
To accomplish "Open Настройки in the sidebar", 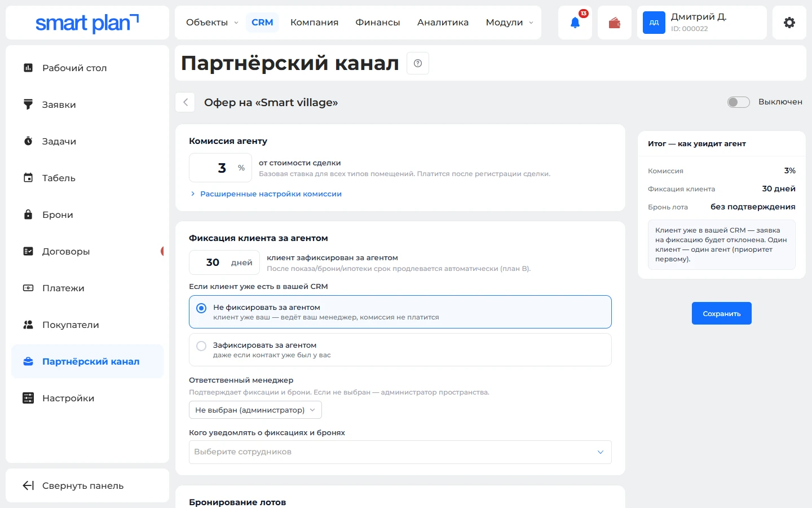I will pos(87,398).
